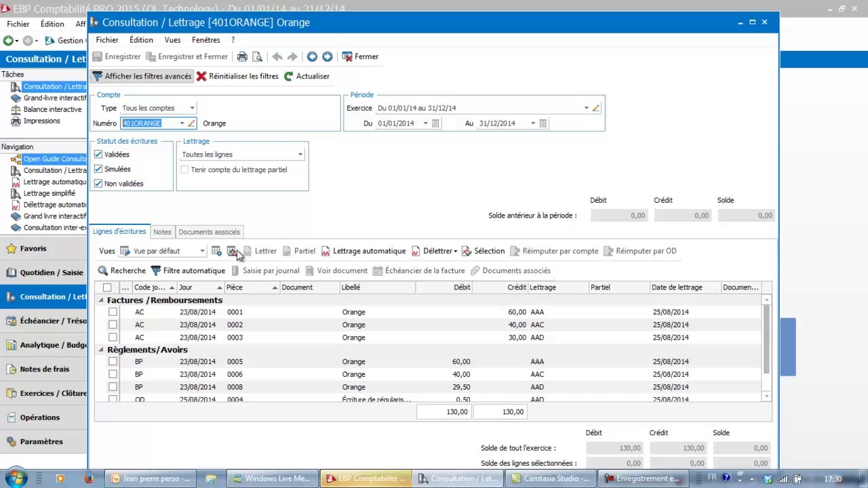This screenshot has height=488, width=868.
Task: Click pencil edit icon beside Exercice field
Action: click(596, 108)
